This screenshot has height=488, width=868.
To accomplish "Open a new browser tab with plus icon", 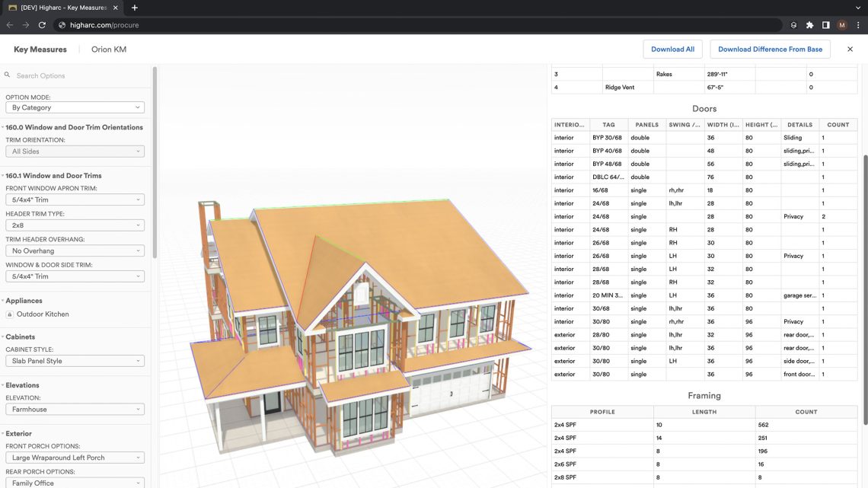I will pos(135,8).
